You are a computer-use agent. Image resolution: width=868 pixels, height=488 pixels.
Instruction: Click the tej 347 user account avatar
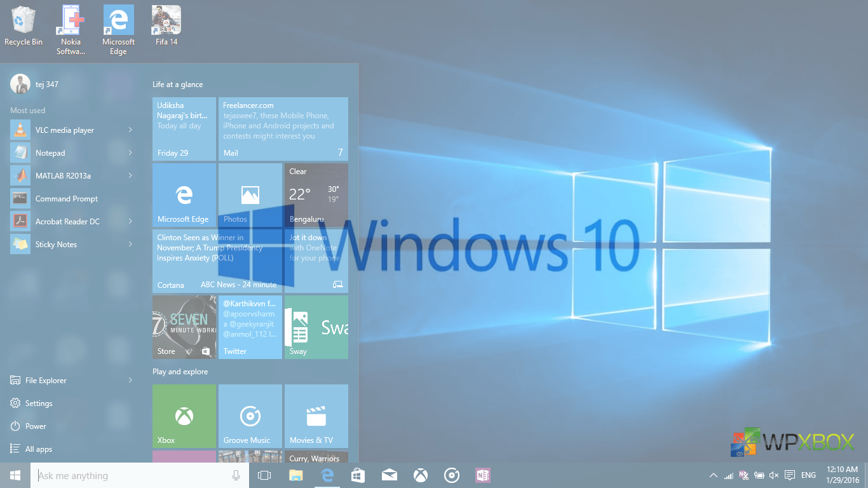click(20, 84)
